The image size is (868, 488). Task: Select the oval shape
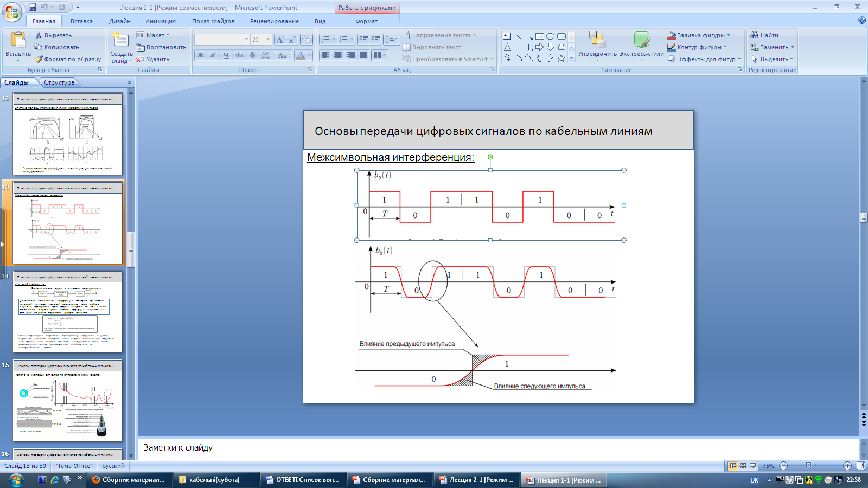pyautogui.click(x=550, y=36)
